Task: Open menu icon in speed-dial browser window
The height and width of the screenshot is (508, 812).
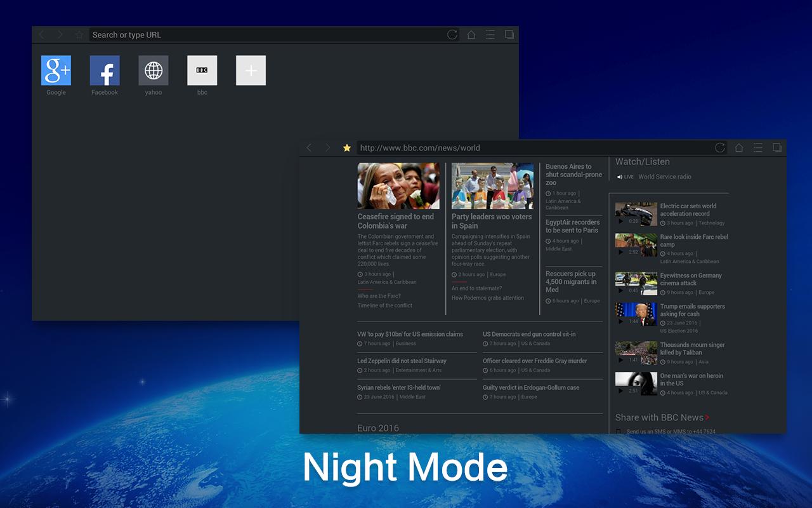Action: [x=490, y=35]
